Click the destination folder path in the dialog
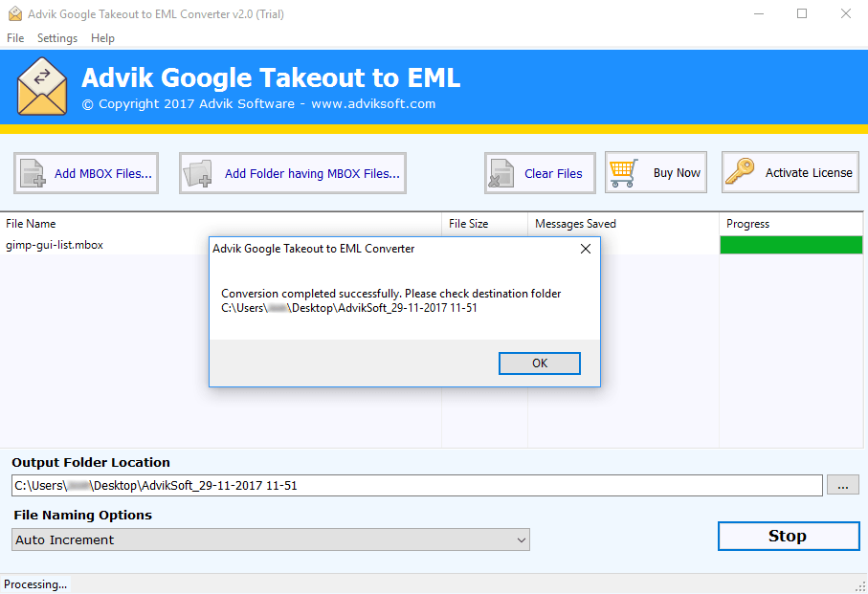 (x=348, y=308)
